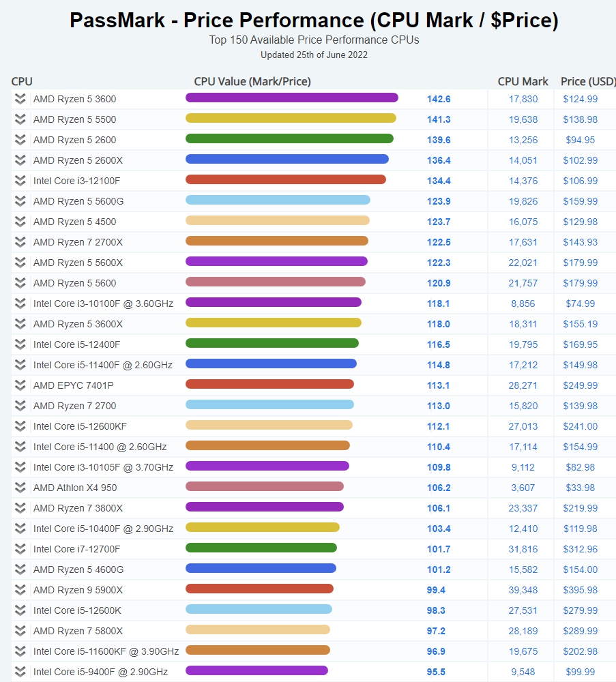This screenshot has width=616, height=682.
Task: Expand the AMD Ryzen 5 5600X row chevron
Action: pyautogui.click(x=20, y=263)
